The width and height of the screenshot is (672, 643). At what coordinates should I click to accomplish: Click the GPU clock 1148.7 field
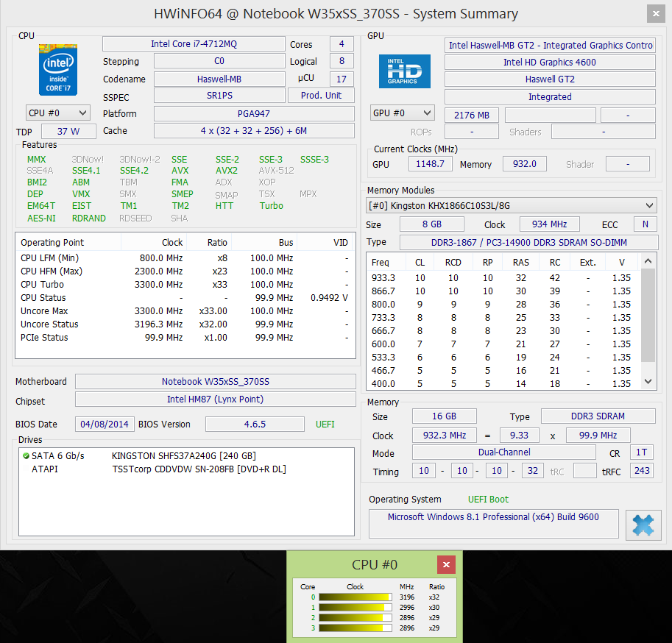[x=430, y=163]
